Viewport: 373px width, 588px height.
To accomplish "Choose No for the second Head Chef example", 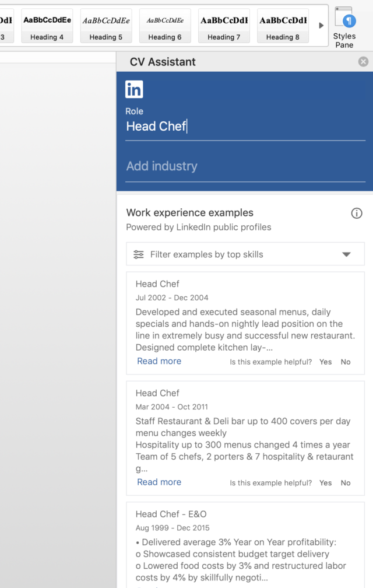I will click(x=346, y=482).
